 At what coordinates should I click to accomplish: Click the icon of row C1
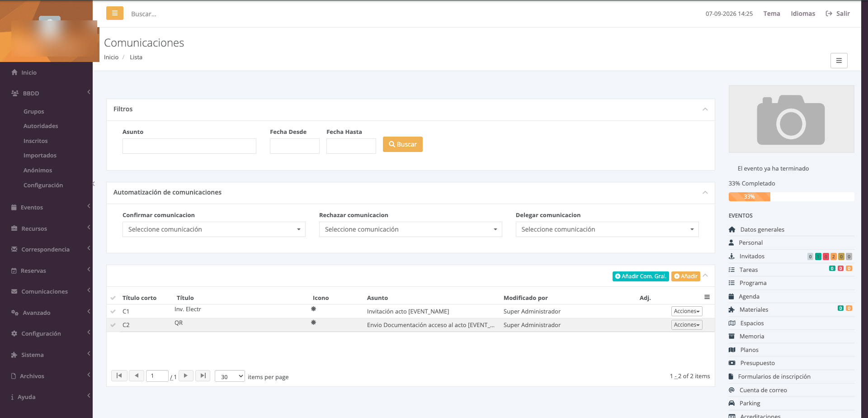pos(313,309)
